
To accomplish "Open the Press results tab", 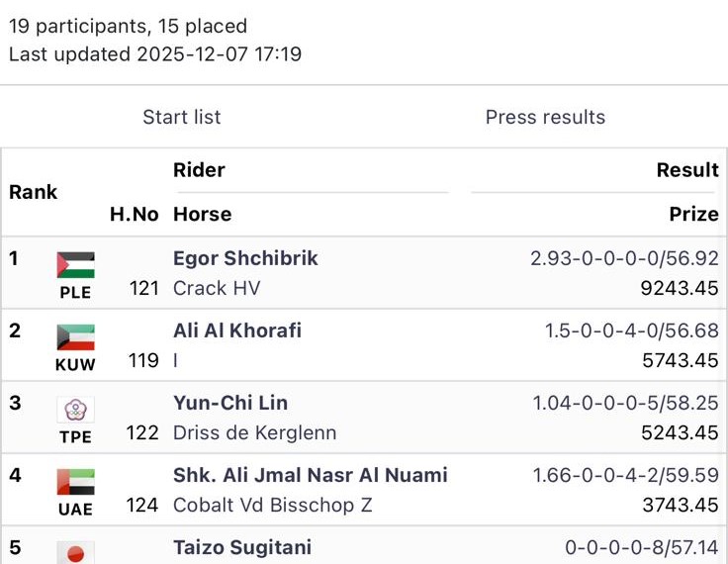I will pos(545,117).
